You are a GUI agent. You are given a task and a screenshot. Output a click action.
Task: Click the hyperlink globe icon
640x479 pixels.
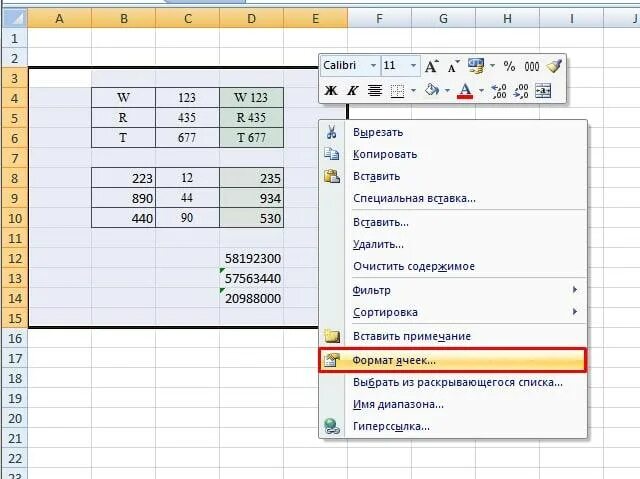332,426
